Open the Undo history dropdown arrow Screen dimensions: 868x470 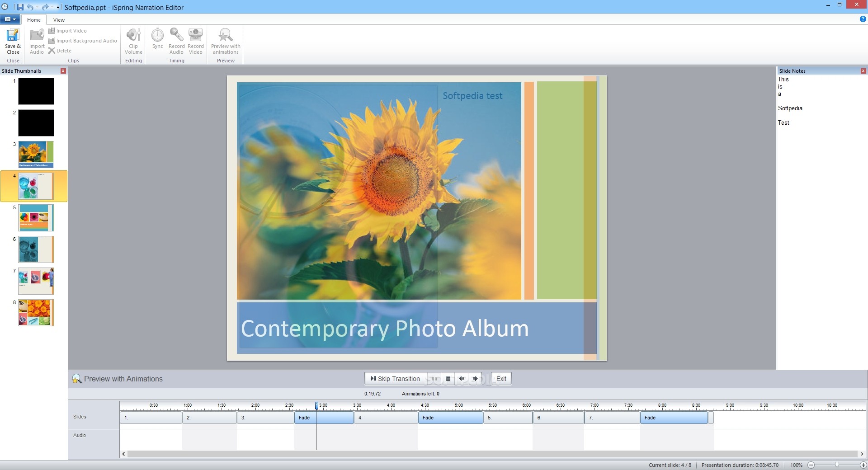point(37,7)
